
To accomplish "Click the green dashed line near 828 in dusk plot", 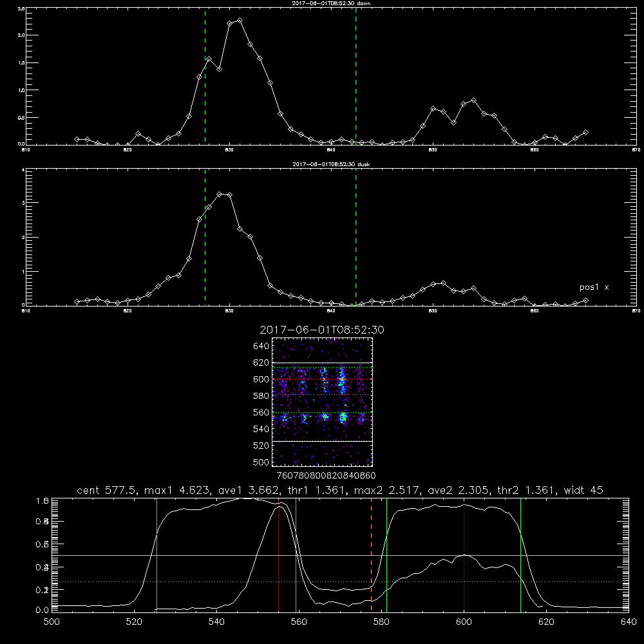I will pos(205,237).
